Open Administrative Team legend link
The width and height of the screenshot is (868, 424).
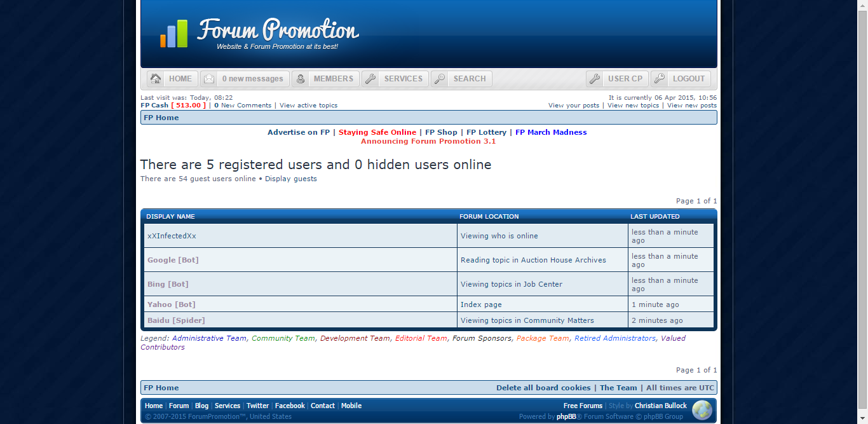(x=209, y=338)
